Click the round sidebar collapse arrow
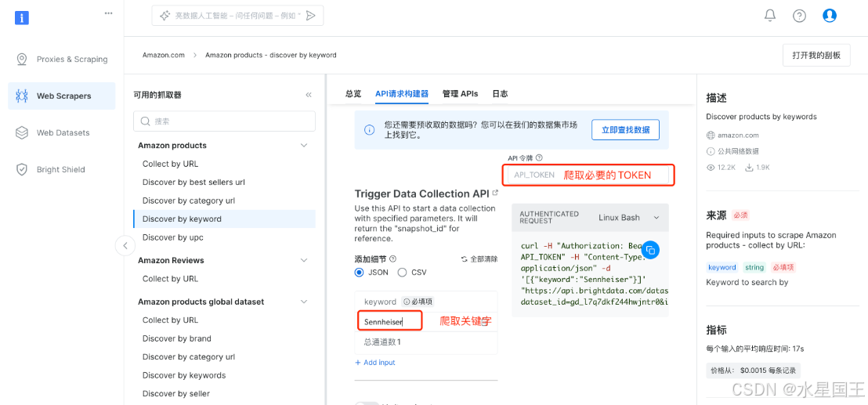This screenshot has height=405, width=868. click(125, 245)
